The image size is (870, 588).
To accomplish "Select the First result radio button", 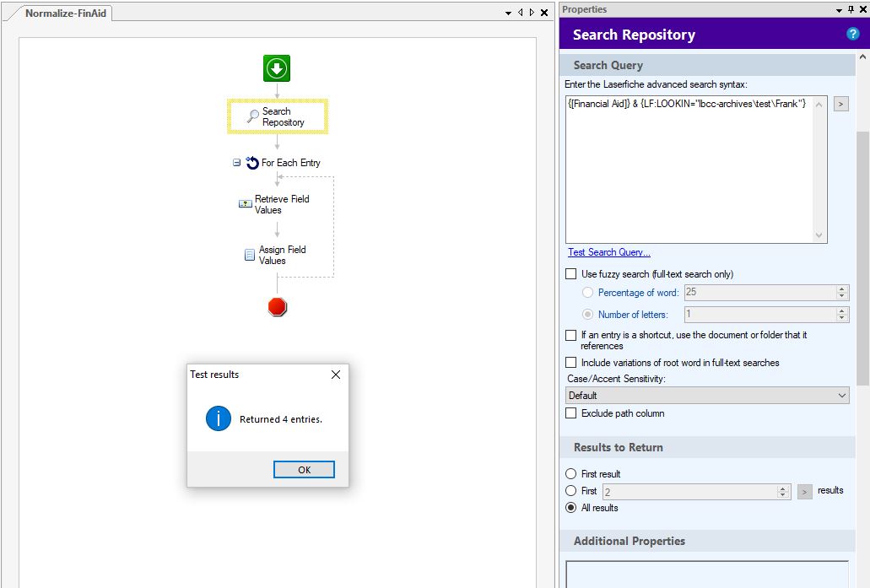I will click(571, 474).
